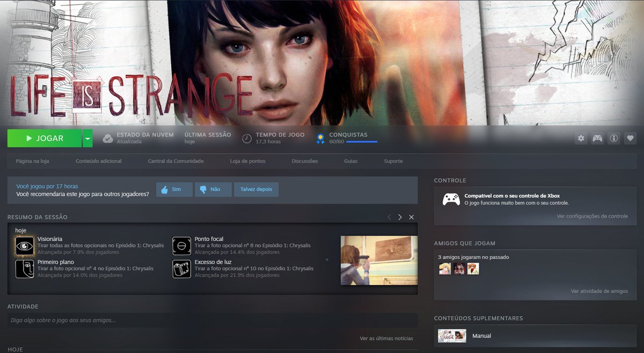The height and width of the screenshot is (353, 644).
Task: Click the Visionária achievement eye icon
Action: pyautogui.click(x=25, y=246)
